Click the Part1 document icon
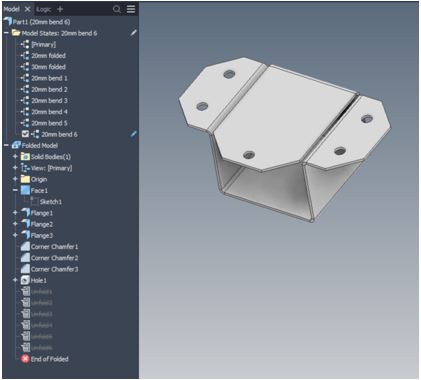 (8, 22)
